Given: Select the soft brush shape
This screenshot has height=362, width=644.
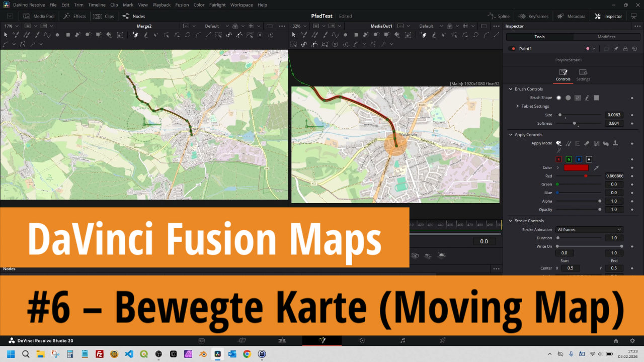Looking at the screenshot, I should tap(558, 98).
